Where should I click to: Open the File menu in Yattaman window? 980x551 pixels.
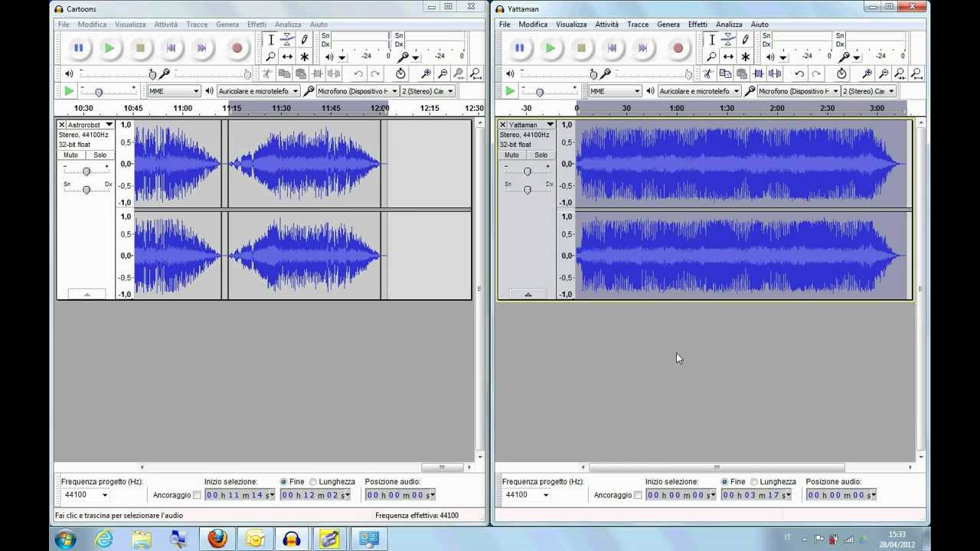tap(505, 24)
